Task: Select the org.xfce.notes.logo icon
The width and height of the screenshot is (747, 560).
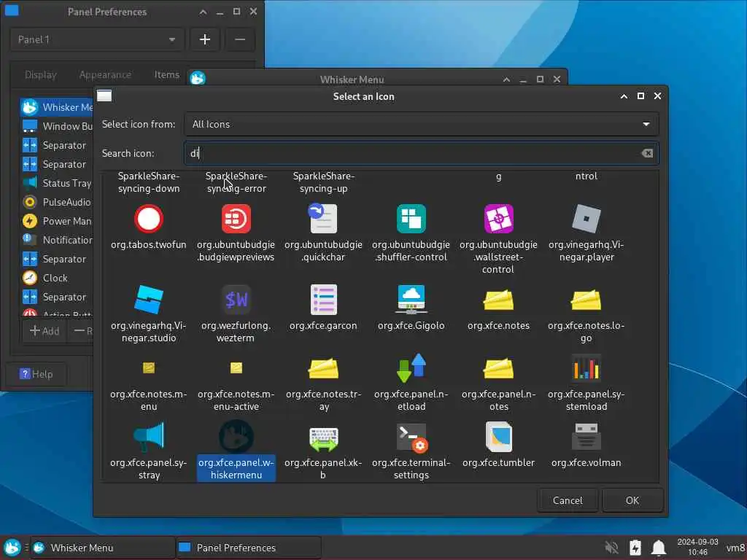Action: pyautogui.click(x=586, y=300)
